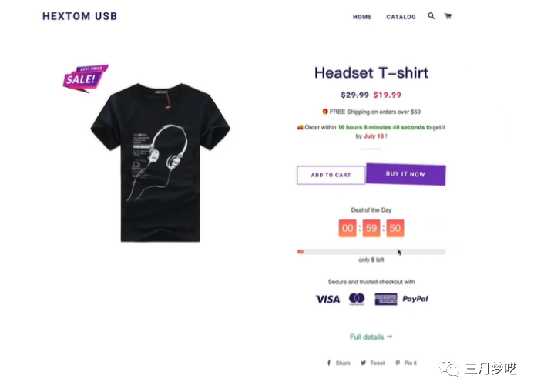Image resolution: width=534 pixels, height=392 pixels.
Task: Open the search magnifier icon
Action: pos(432,16)
